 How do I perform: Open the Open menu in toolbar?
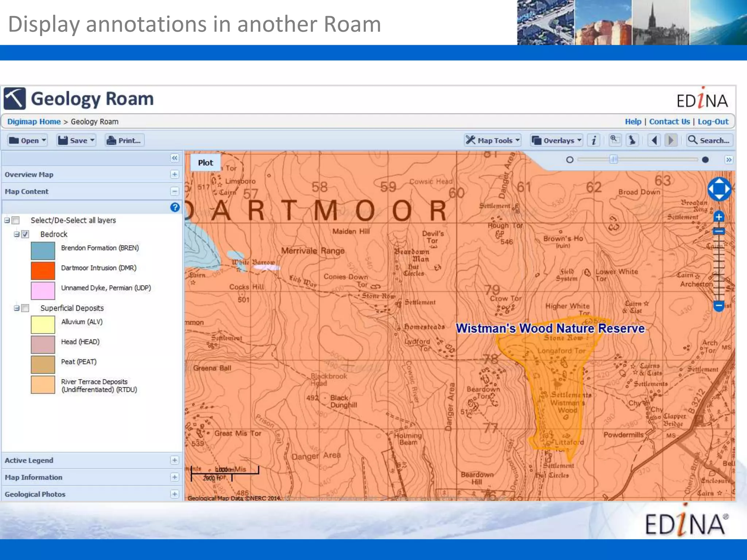click(27, 140)
